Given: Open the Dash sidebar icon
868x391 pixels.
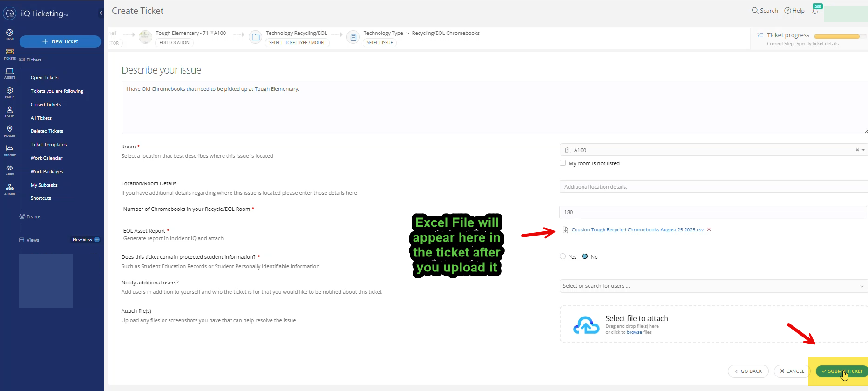Looking at the screenshot, I should [x=9, y=34].
